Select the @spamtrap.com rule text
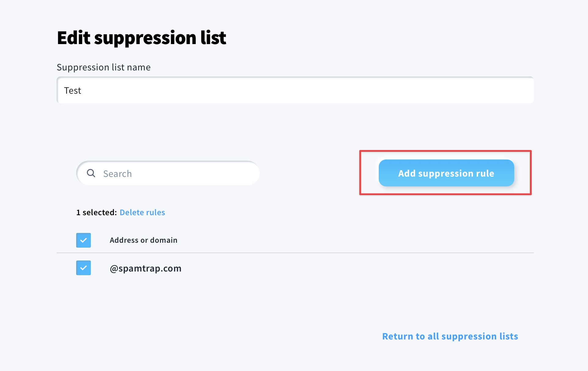This screenshot has width=588, height=371. tap(146, 268)
